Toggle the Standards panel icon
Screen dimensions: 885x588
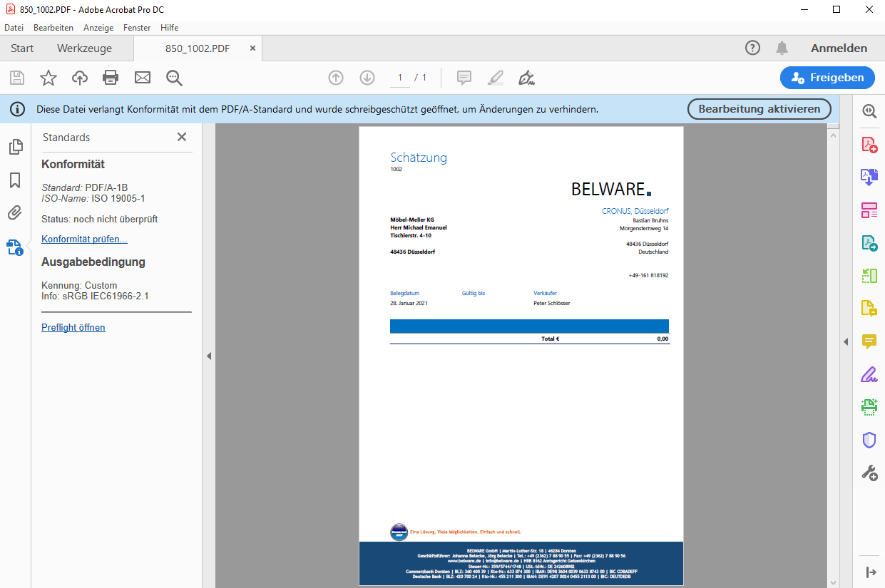pyautogui.click(x=15, y=247)
